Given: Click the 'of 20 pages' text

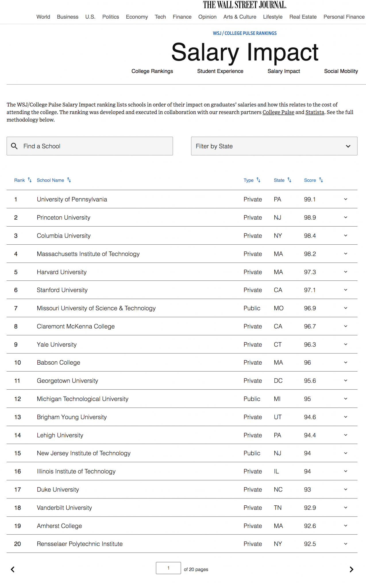Looking at the screenshot, I should coord(196,569).
